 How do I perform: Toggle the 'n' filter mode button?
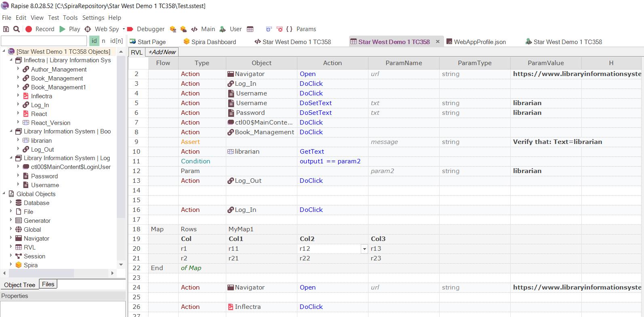(103, 41)
